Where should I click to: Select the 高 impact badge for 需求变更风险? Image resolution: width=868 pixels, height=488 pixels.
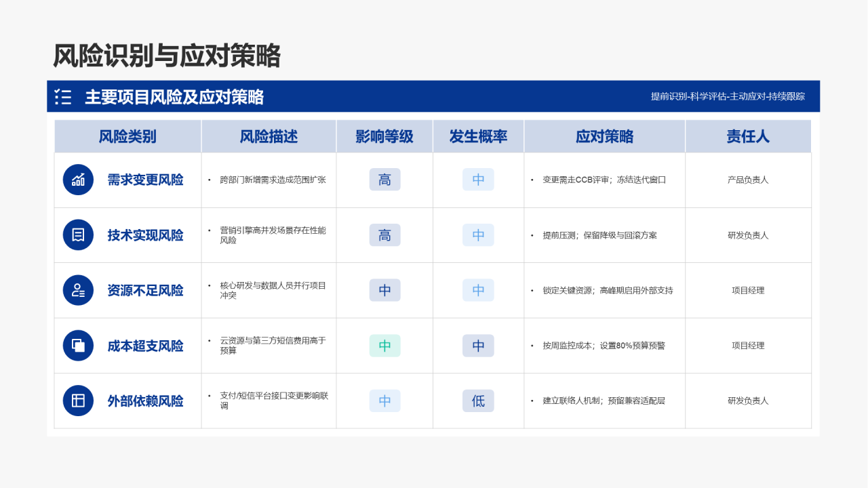coord(385,180)
